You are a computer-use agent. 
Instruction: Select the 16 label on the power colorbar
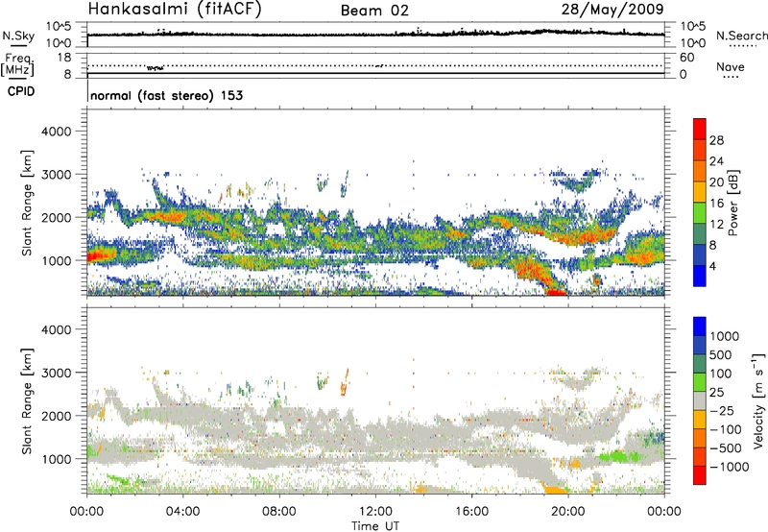pos(716,204)
